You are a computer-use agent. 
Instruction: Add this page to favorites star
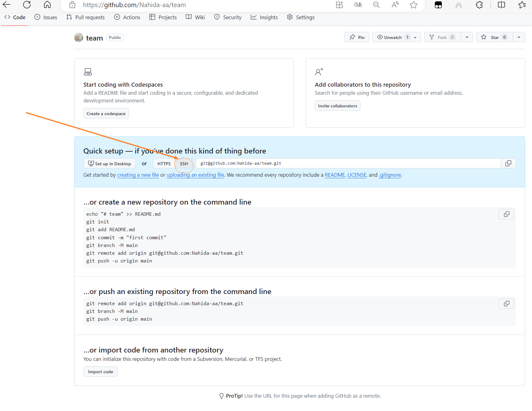pos(414,5)
